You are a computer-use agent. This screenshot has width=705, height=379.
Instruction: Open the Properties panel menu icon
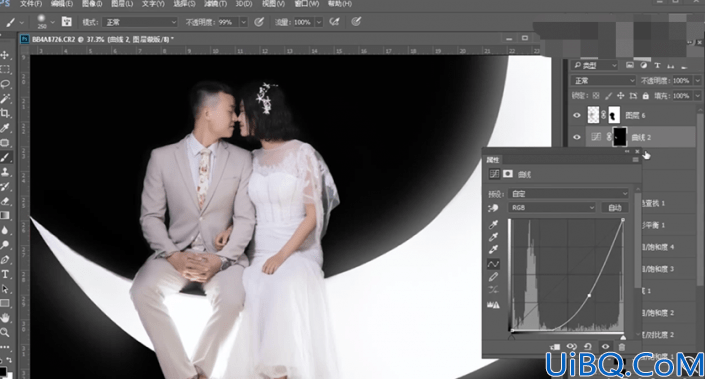tap(635, 160)
